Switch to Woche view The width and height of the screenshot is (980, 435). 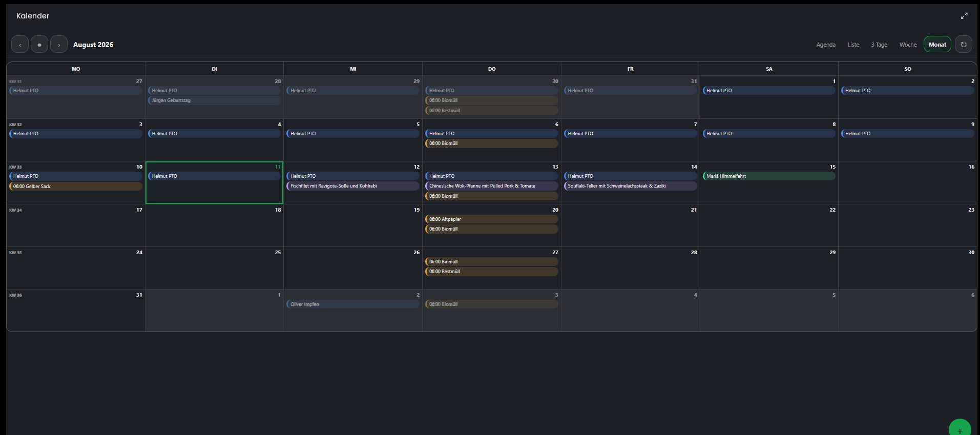908,45
